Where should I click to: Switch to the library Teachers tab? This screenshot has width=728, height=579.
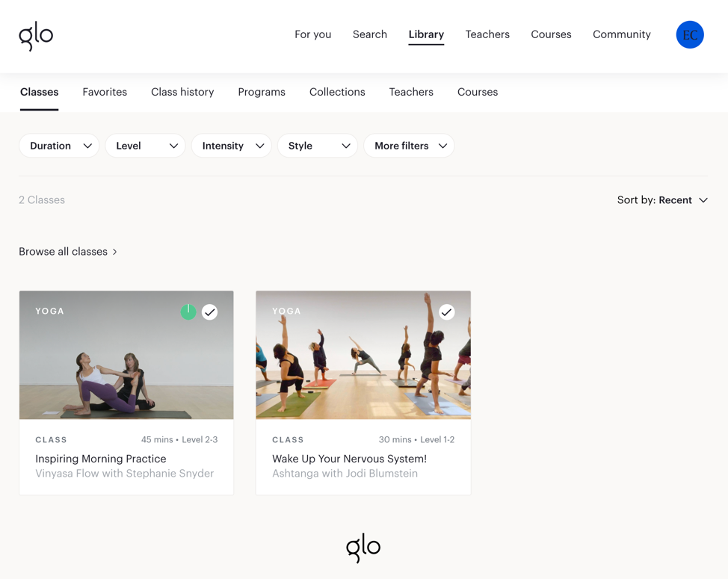coord(411,92)
